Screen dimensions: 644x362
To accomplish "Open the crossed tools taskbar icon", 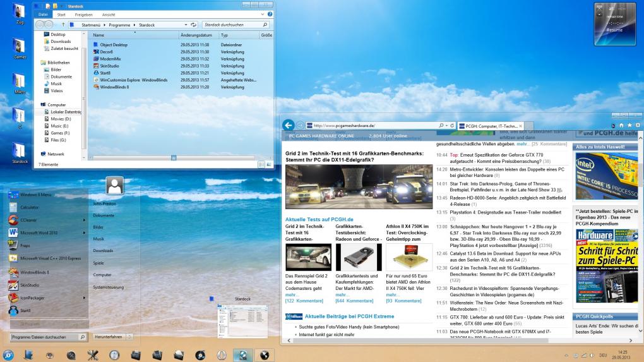I will point(93,355).
